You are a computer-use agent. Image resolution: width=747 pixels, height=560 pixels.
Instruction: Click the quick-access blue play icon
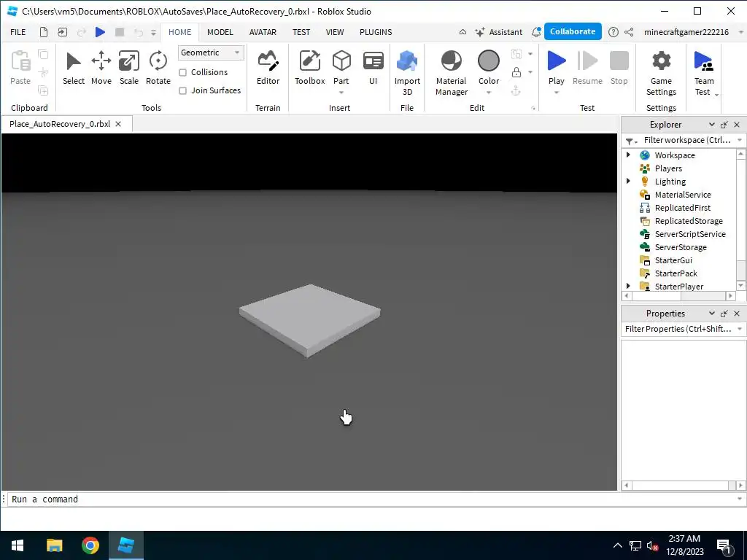[100, 32]
